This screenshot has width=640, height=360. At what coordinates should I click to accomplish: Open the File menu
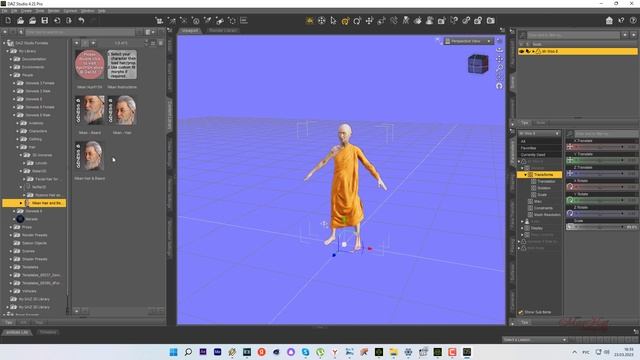4,11
